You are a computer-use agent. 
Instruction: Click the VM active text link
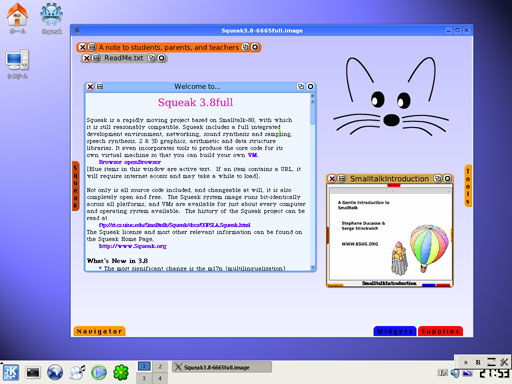253,155
